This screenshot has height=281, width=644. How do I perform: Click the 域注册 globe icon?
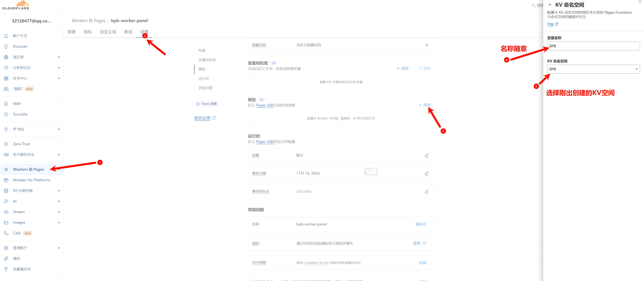click(6, 57)
